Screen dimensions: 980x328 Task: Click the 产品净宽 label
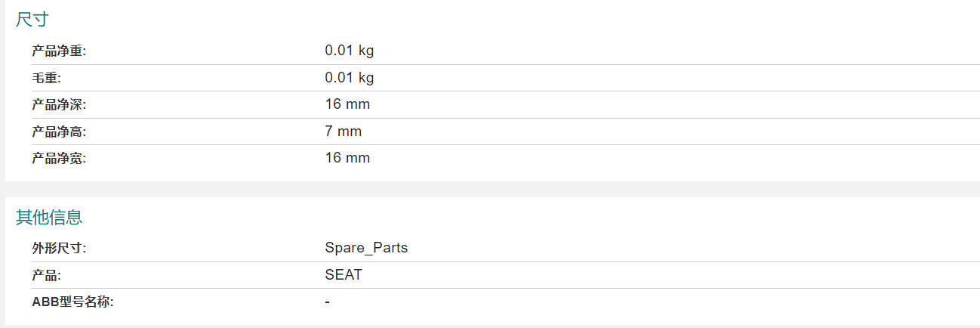coord(60,159)
